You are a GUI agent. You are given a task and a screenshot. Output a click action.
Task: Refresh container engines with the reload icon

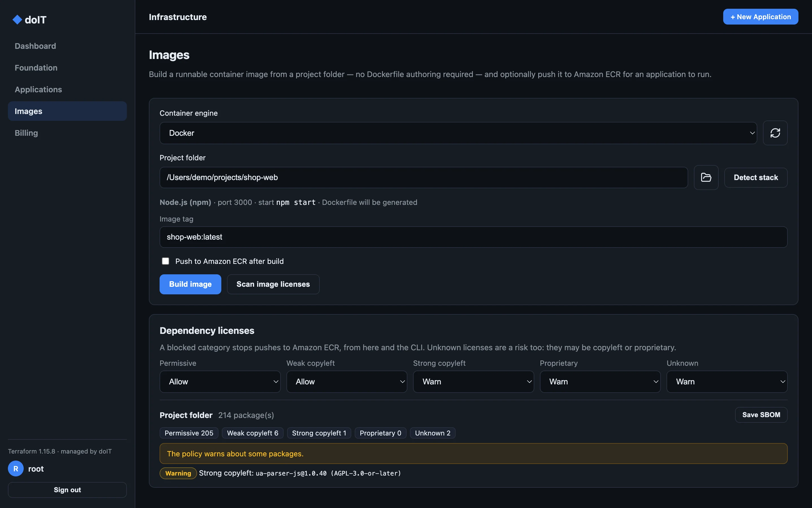pos(775,133)
